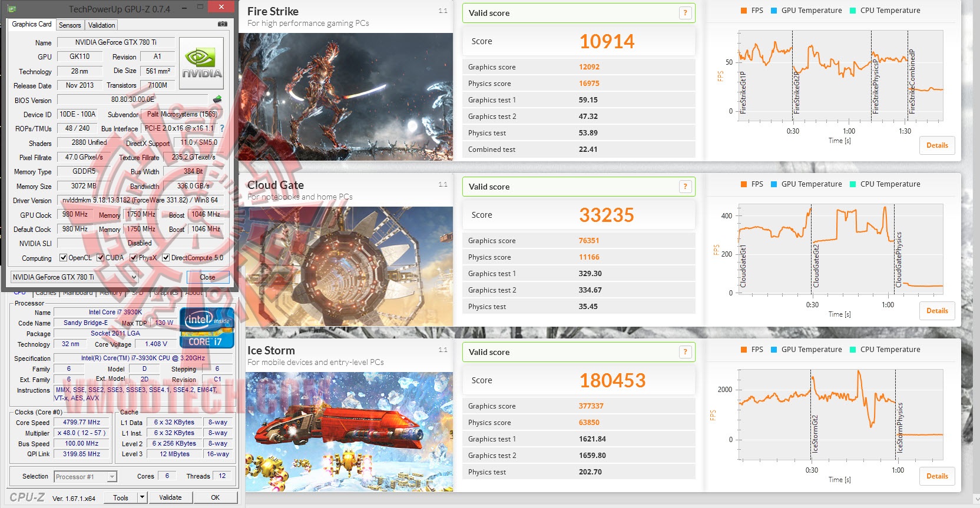Open Ice Storm Details
This screenshot has width=980, height=508.
click(937, 476)
